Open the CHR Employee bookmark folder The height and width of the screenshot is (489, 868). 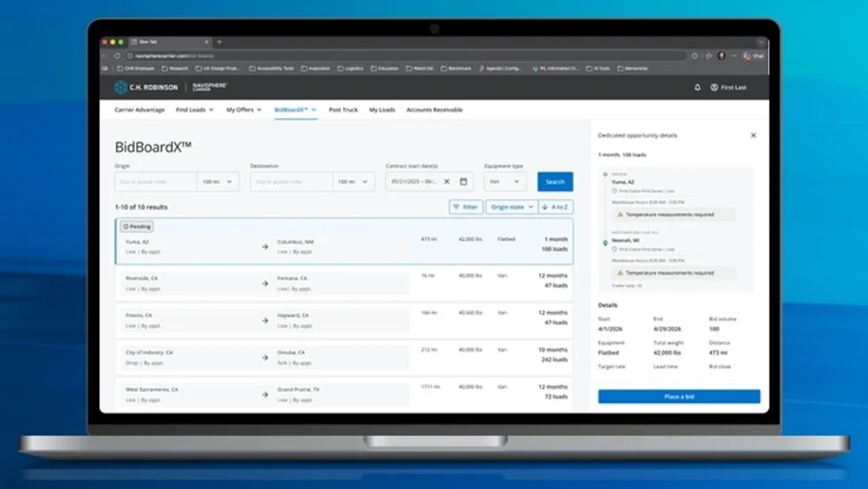[136, 69]
